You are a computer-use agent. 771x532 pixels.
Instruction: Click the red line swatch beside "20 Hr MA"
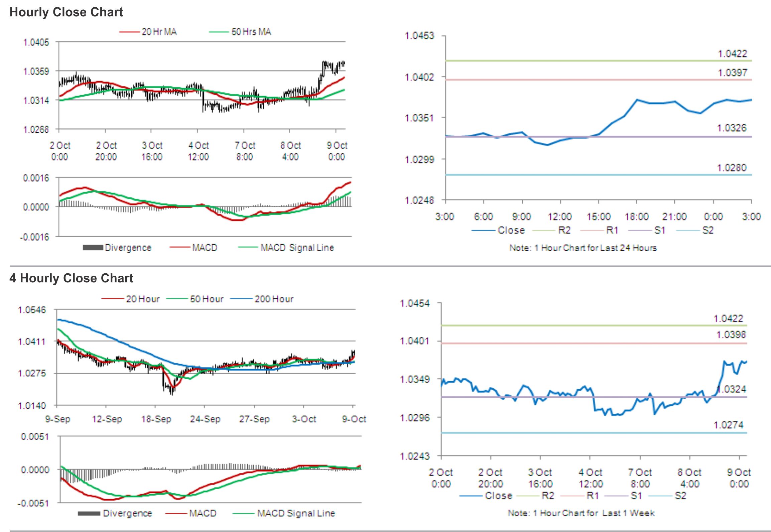(x=129, y=32)
